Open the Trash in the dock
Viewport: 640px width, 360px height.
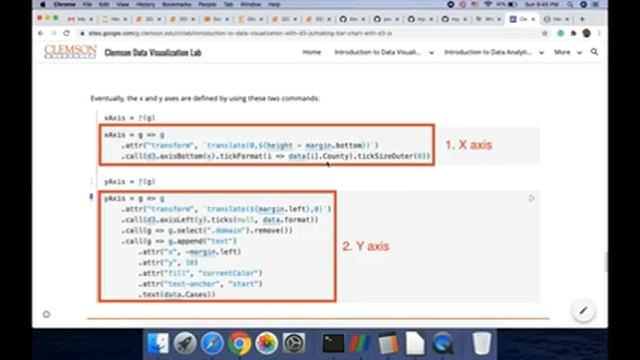point(482,343)
